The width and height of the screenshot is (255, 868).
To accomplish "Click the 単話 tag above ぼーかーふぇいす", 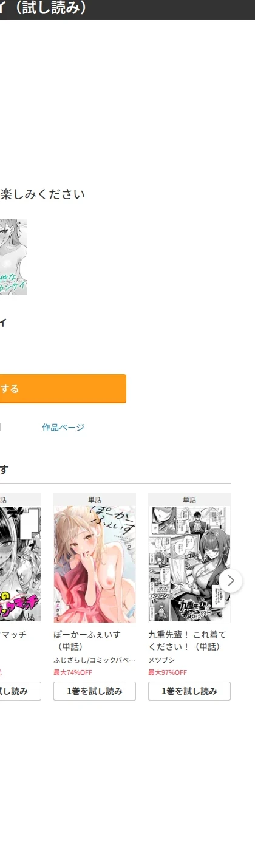I will 95,500.
